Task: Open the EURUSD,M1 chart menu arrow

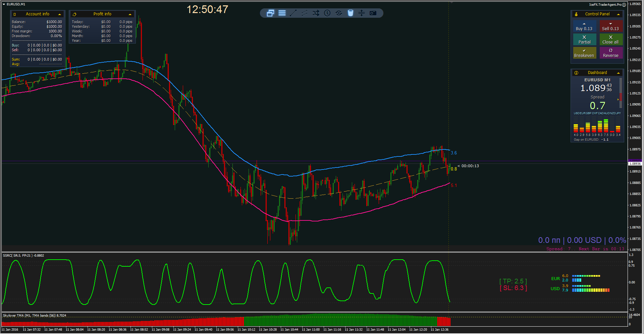Action: coord(4,4)
